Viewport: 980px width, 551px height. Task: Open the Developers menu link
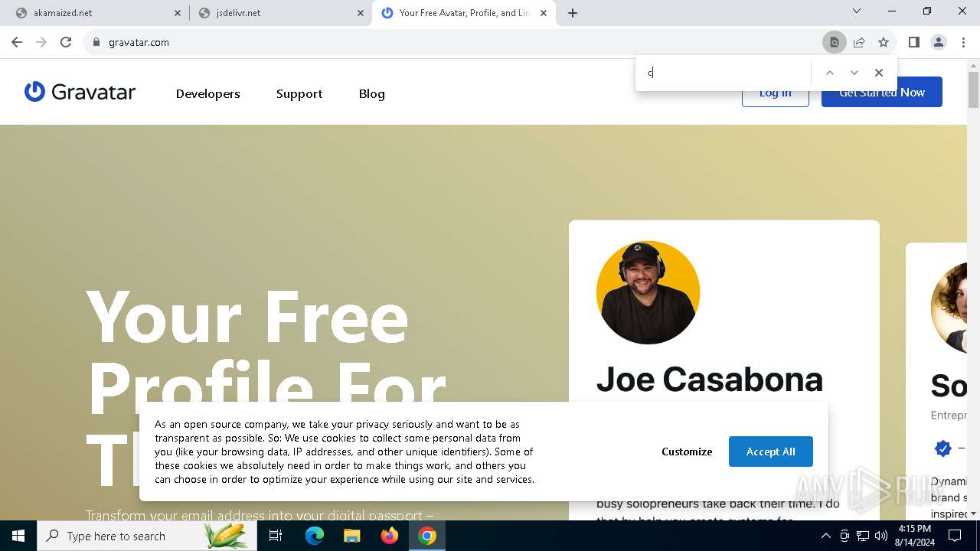click(x=208, y=93)
